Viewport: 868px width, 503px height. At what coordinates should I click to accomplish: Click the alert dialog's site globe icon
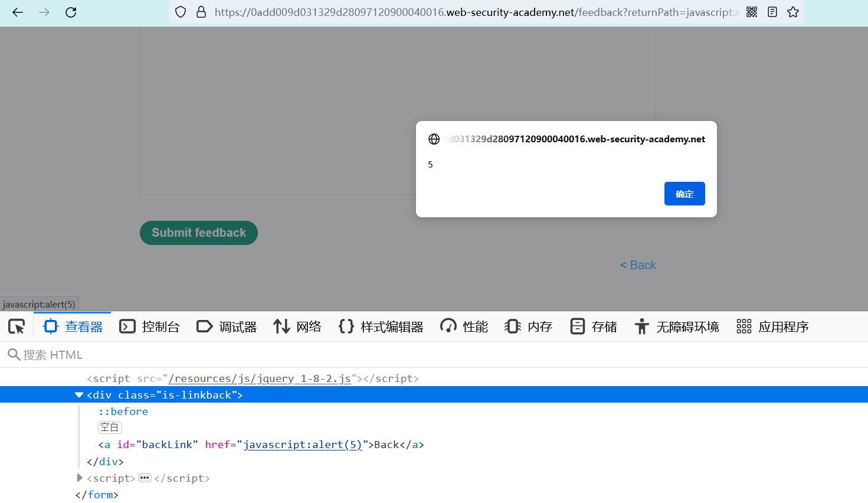click(x=434, y=139)
